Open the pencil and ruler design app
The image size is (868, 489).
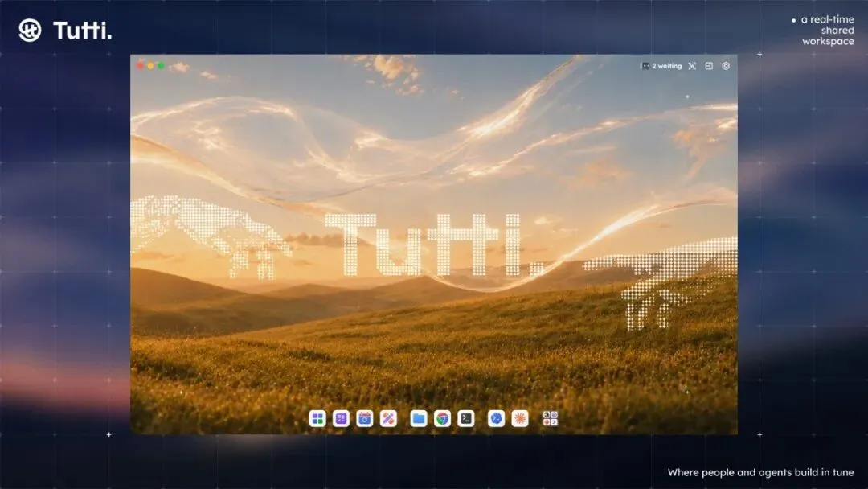pyautogui.click(x=389, y=419)
